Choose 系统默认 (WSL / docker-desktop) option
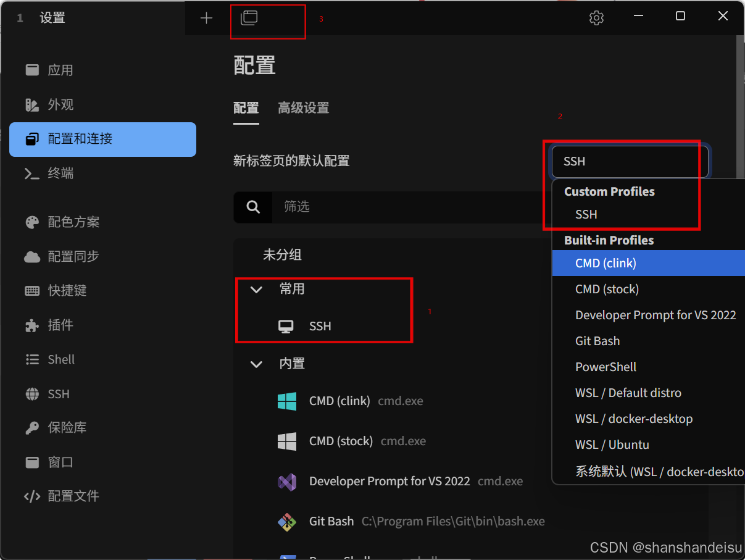The width and height of the screenshot is (745, 560). (x=648, y=472)
